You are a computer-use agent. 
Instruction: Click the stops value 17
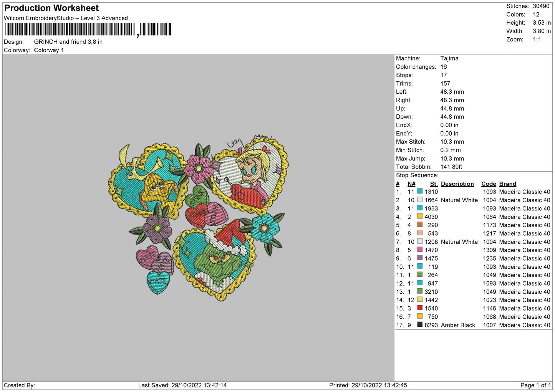[x=444, y=75]
